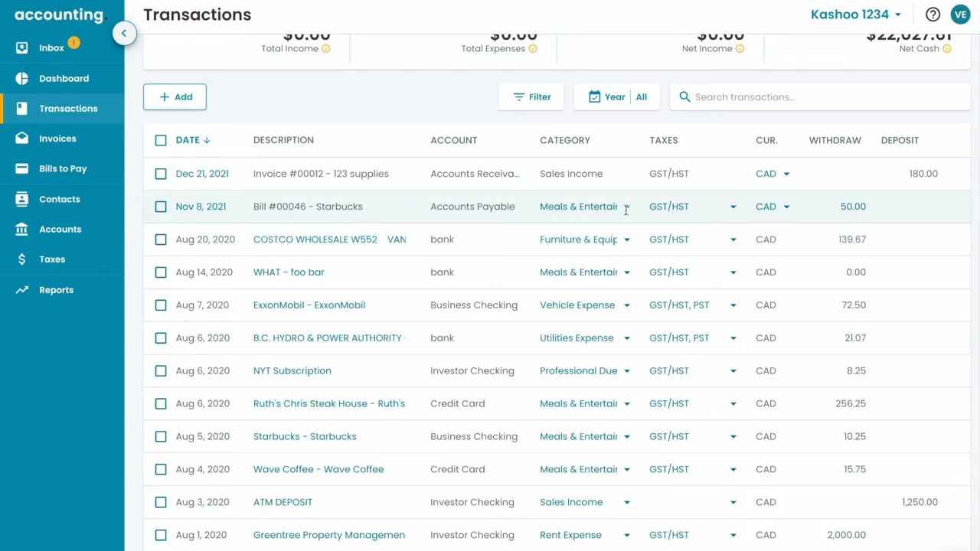Toggle the select-all checkbox in header
Image resolution: width=980 pixels, height=551 pixels.
tap(161, 140)
